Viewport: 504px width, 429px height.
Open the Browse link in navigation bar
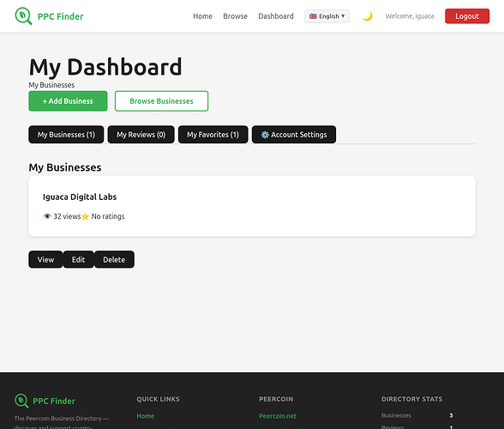(235, 16)
